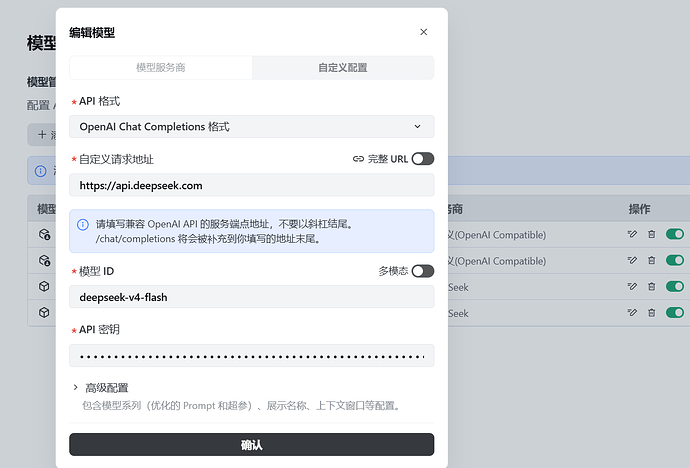Viewport: 690px width, 468px height.
Task: Toggle the 多模态 switch
Action: [x=422, y=271]
